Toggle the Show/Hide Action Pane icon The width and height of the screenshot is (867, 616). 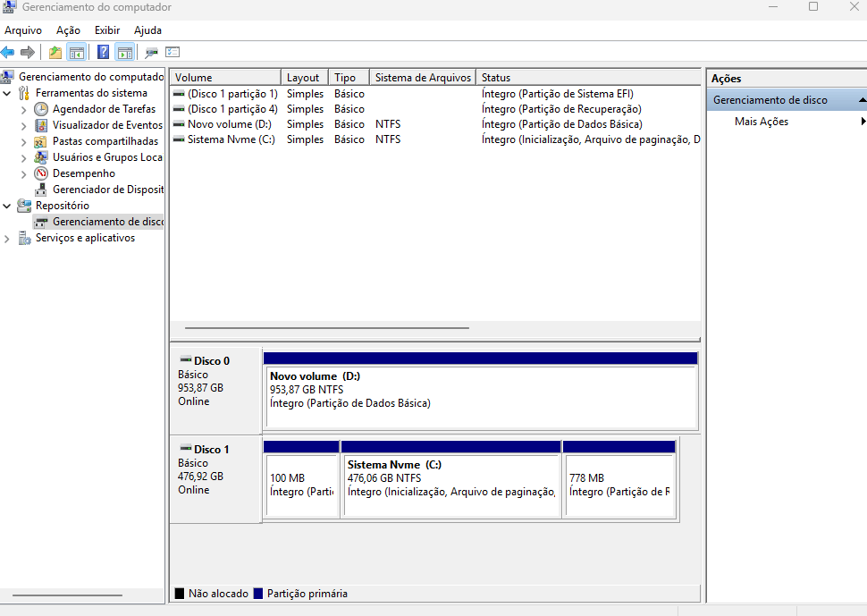(125, 53)
